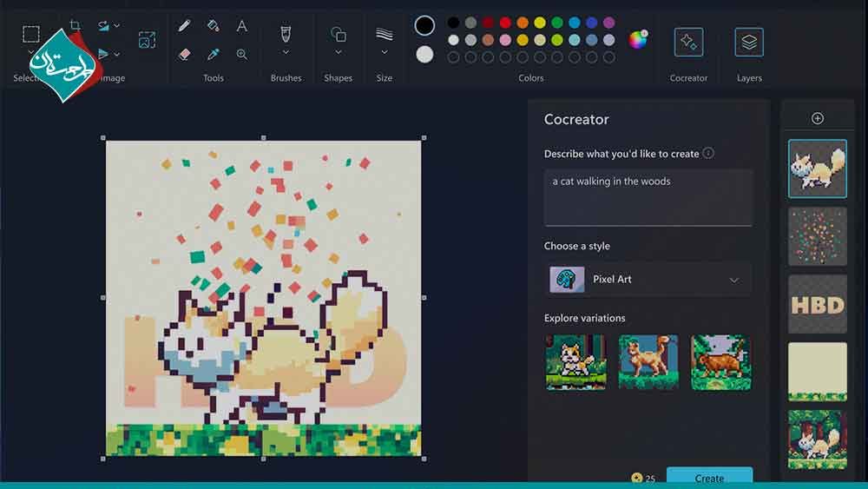Select the Magnifier zoom tool
This screenshot has width=868, height=489.
tap(242, 54)
